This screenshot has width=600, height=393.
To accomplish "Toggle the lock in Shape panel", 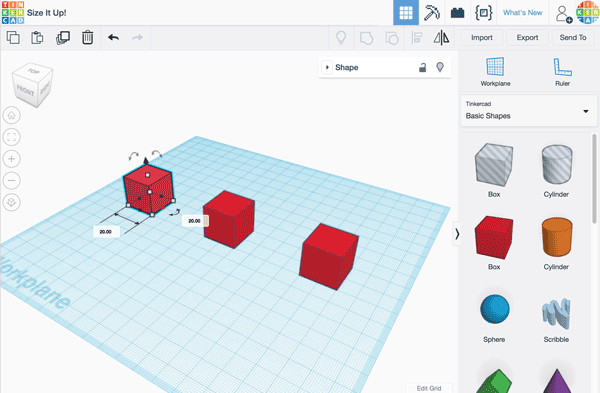I will 422,67.
